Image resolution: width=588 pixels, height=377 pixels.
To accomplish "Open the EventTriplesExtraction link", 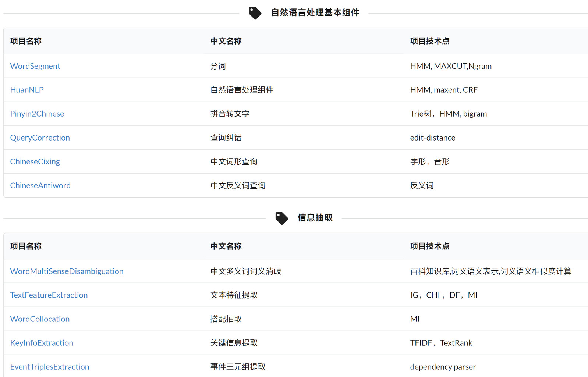I will 49,367.
